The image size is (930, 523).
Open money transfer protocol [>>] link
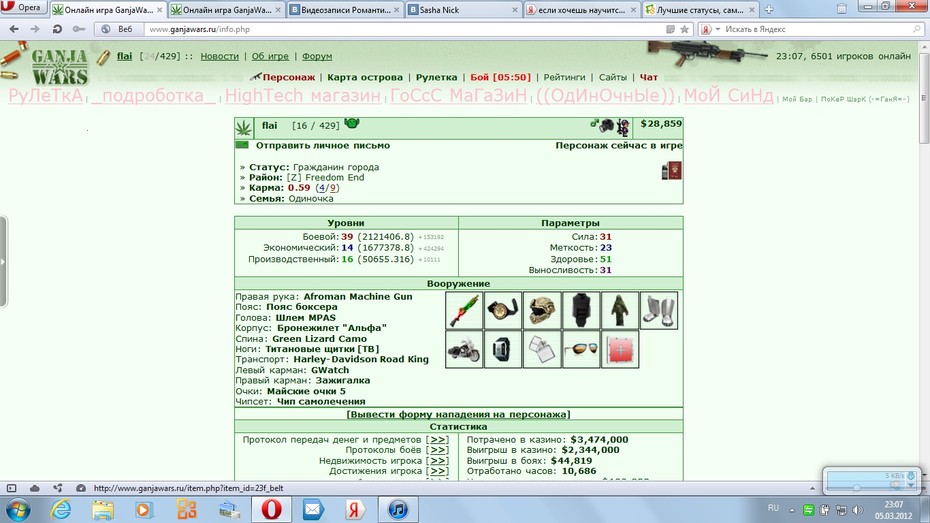click(438, 439)
